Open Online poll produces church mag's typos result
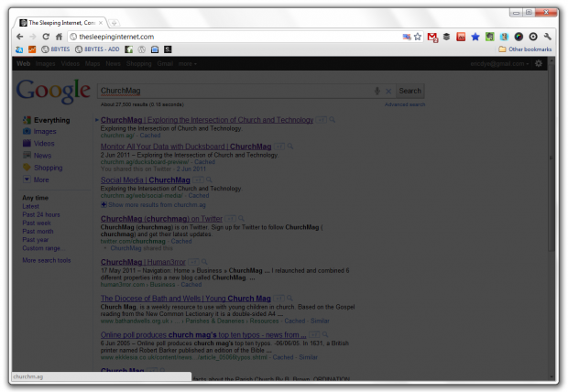Viewport: 568px width, 392px height. coord(203,335)
